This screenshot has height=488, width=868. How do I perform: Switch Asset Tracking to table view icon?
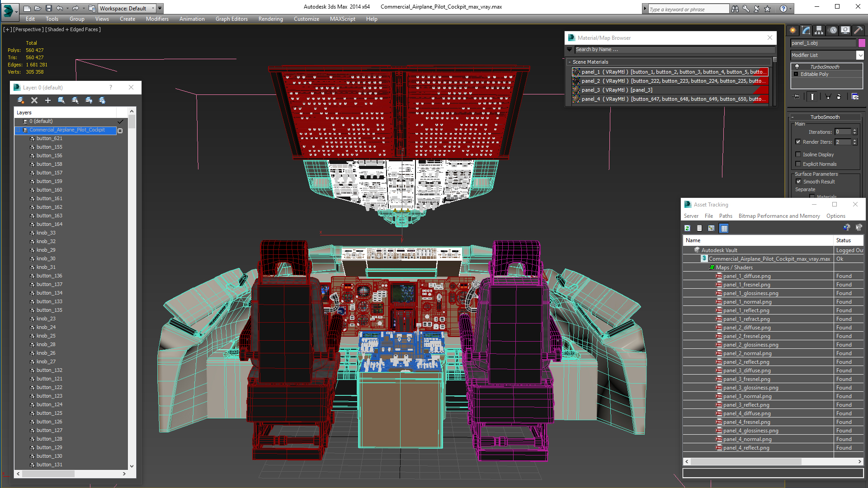724,228
